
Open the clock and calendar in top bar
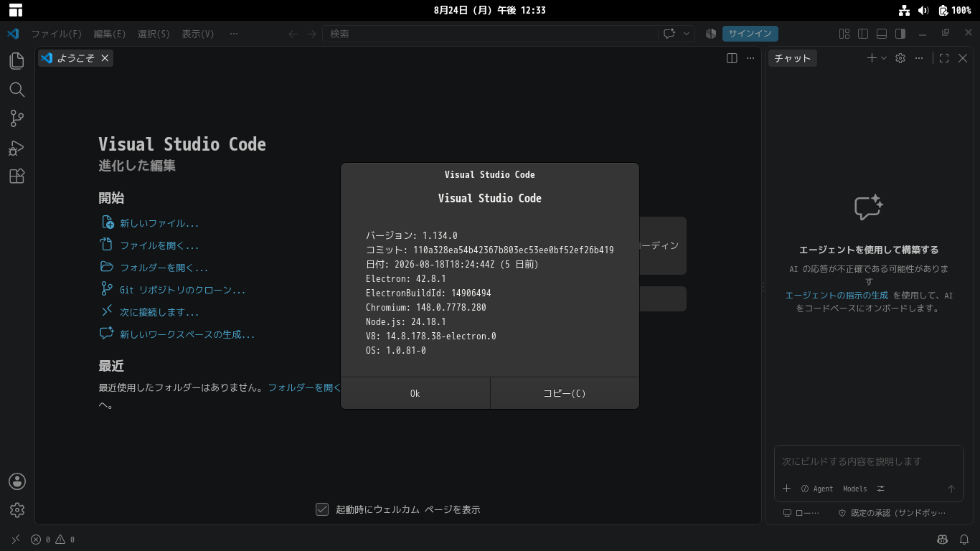pyautogui.click(x=490, y=10)
